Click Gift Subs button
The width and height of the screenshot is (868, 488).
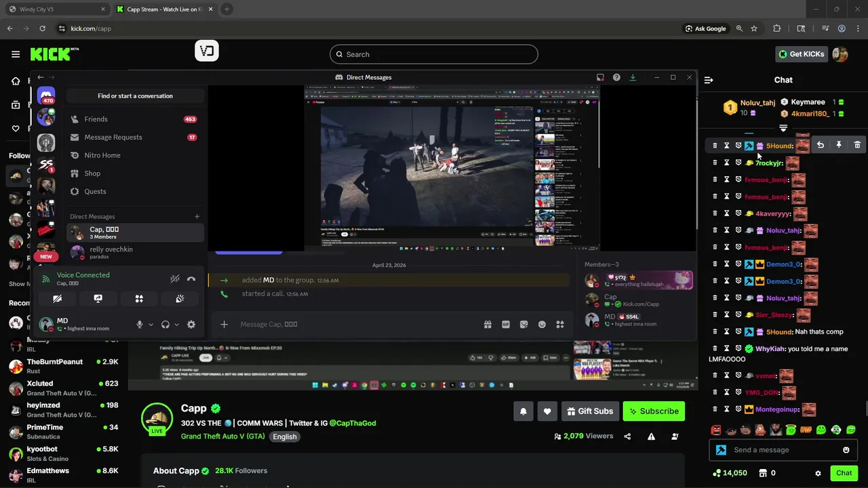[590, 411]
